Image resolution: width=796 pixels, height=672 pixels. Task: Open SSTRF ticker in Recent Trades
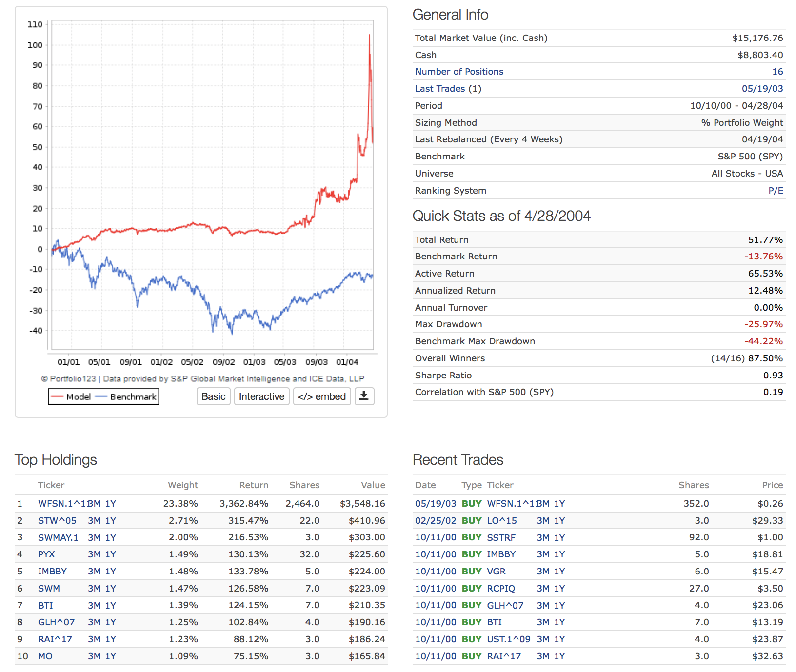click(x=501, y=537)
